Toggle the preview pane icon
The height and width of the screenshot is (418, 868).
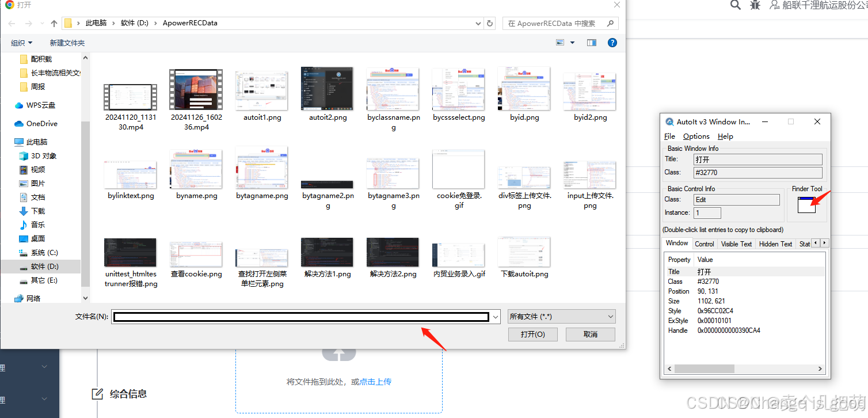[591, 42]
